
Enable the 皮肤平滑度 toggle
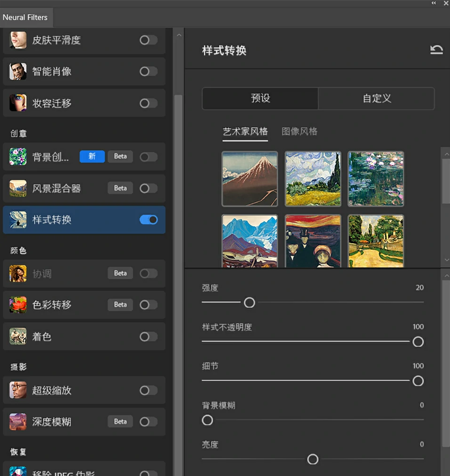tap(148, 40)
